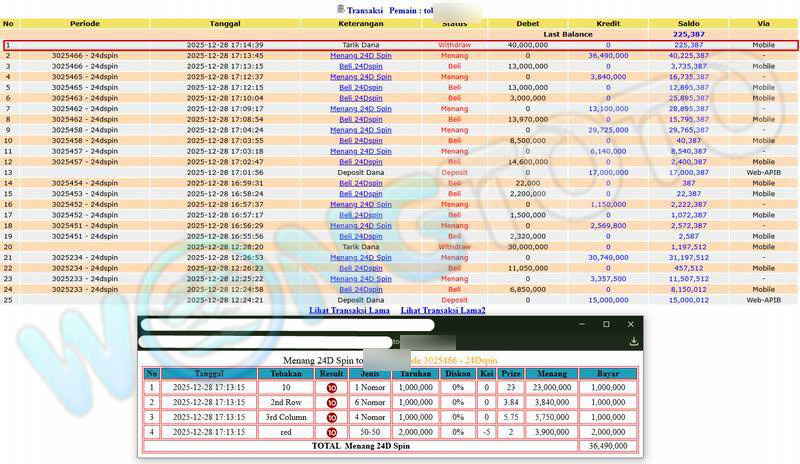This screenshot has height=464, width=800.
Task: Open Beli 24Dspin link in row 3
Action: click(x=361, y=66)
